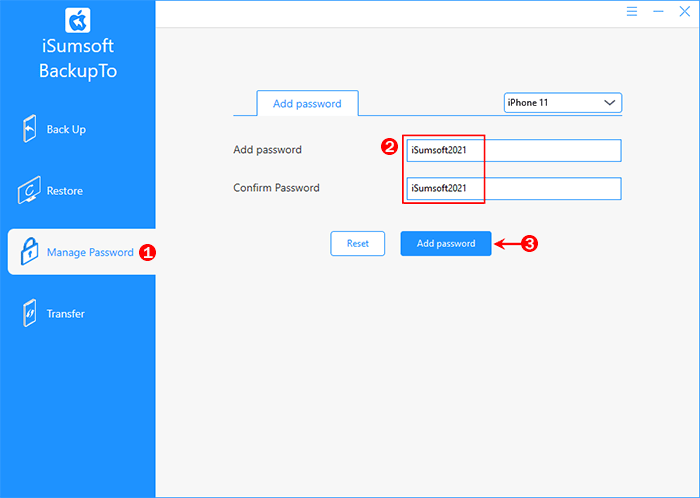This screenshot has height=498, width=700.
Task: Switch to the Transfer section label
Action: point(66,314)
